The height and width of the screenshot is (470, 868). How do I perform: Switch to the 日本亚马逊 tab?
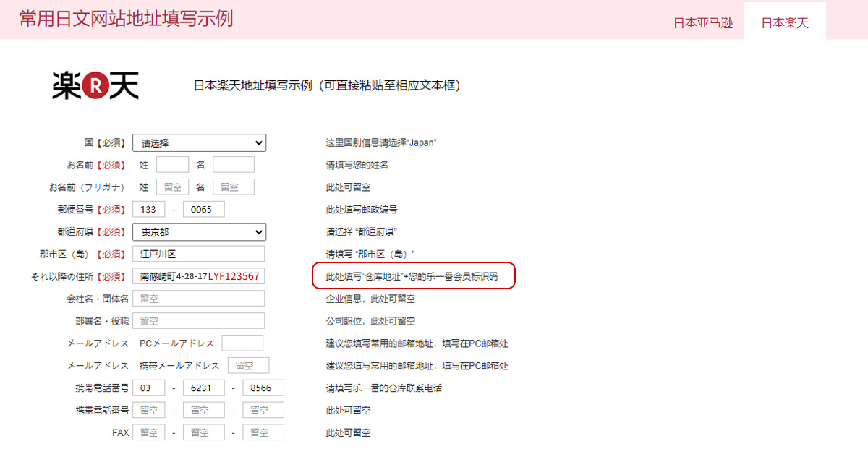[x=703, y=22]
